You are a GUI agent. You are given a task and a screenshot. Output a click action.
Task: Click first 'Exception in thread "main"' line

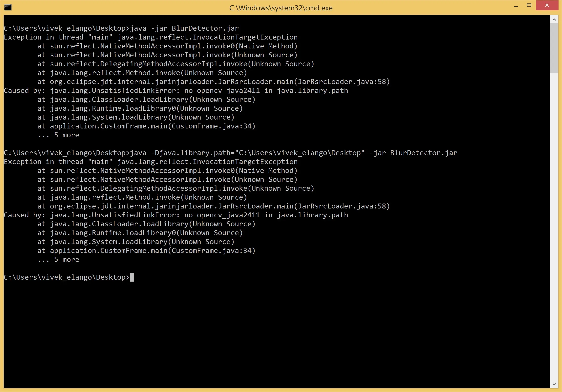pyautogui.click(x=151, y=37)
